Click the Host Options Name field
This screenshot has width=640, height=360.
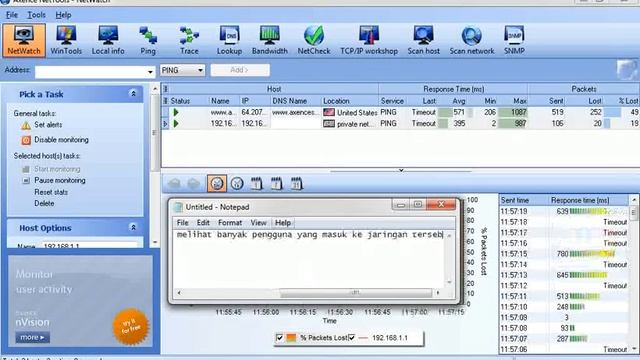click(90, 245)
